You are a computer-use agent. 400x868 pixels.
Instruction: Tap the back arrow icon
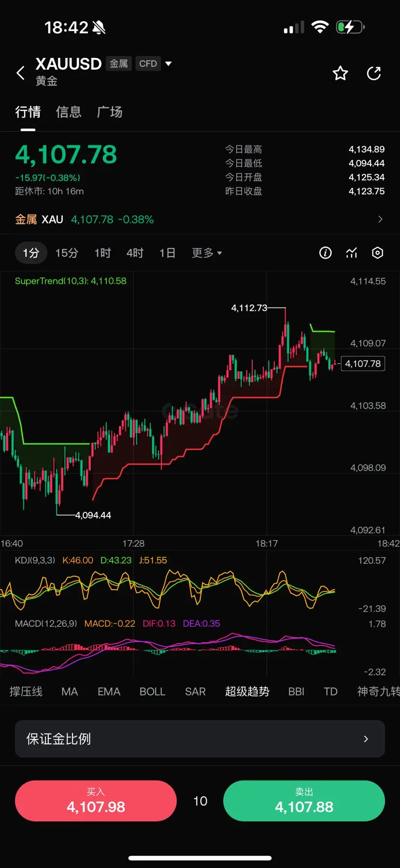(20, 73)
